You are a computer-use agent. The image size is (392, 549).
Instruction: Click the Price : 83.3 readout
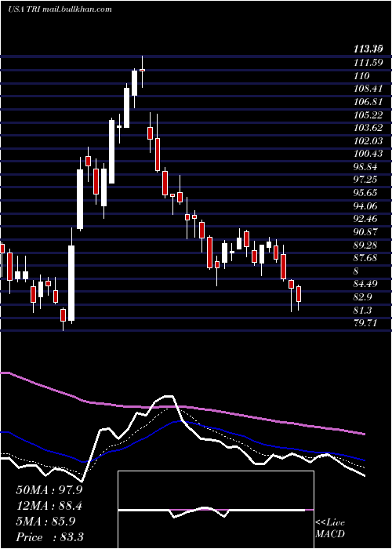(49, 537)
